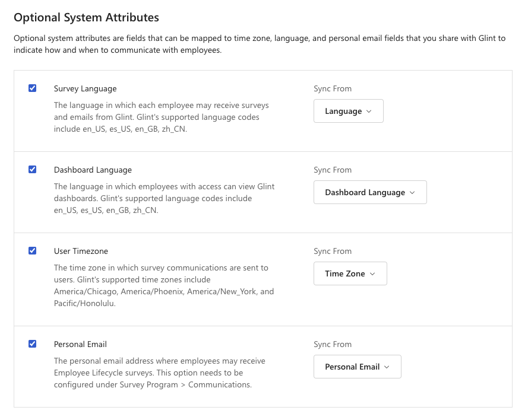Click the Sync From label above Language
The width and height of the screenshot is (528, 420).
click(333, 88)
